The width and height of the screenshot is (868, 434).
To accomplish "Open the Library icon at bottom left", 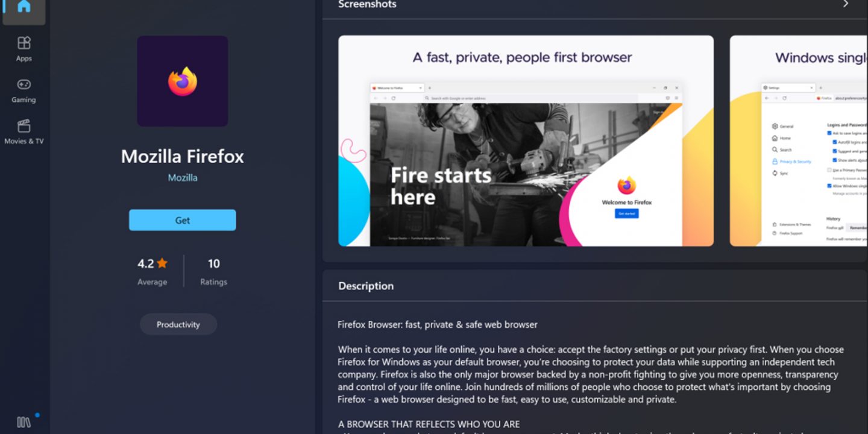I will click(24, 422).
